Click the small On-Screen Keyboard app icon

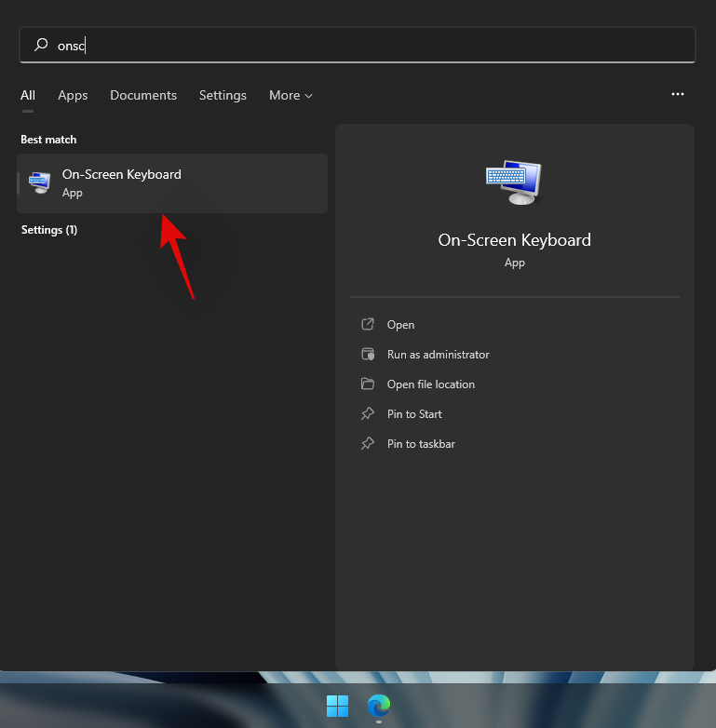point(40,182)
